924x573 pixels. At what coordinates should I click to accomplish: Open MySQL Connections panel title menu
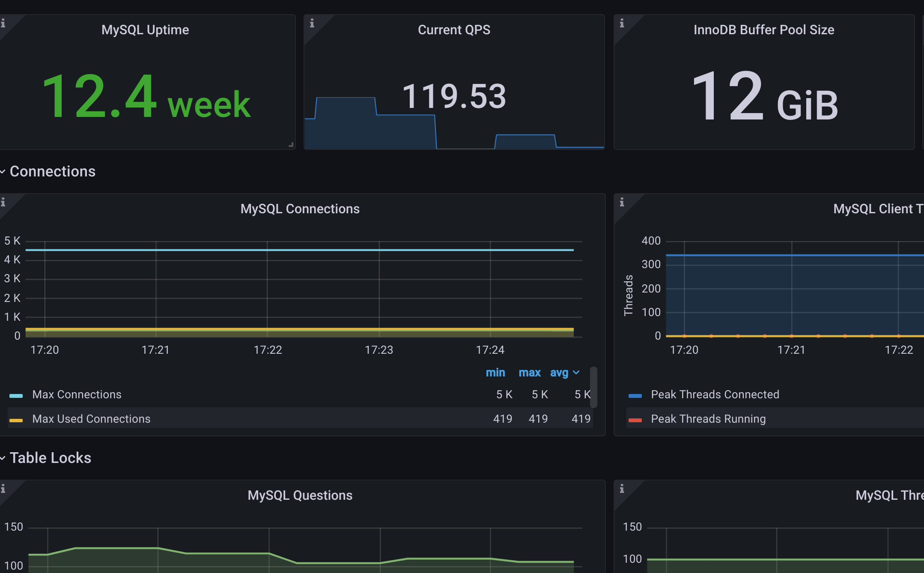(300, 209)
